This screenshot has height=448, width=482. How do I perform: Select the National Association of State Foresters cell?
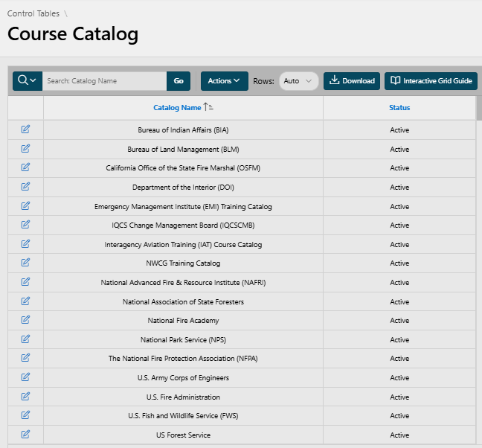pyautogui.click(x=183, y=302)
